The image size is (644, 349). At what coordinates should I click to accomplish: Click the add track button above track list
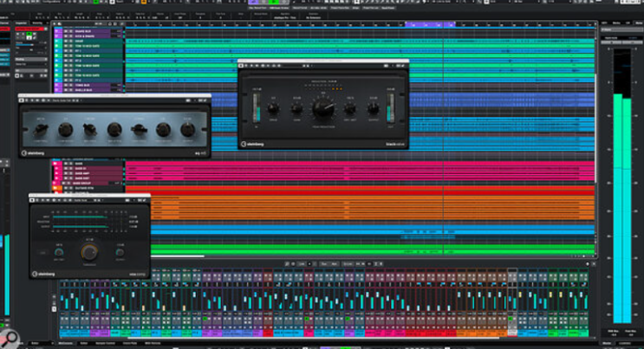click(55, 23)
